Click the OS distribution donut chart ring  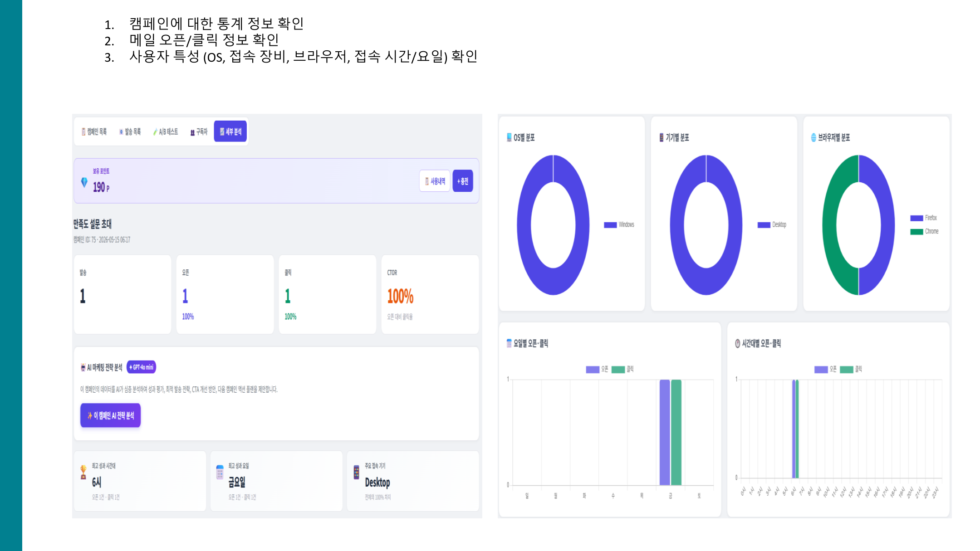(524, 225)
